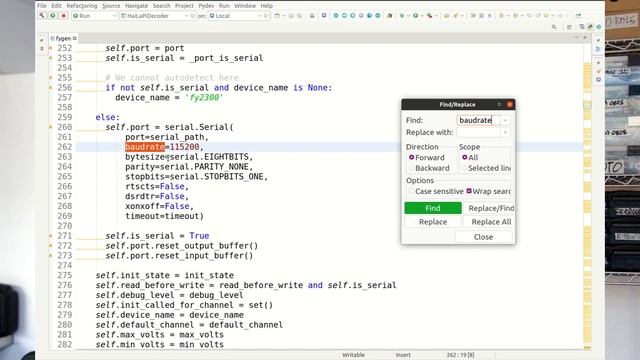Viewport: 640px width, 360px height.
Task: Click the red stop button in toolbar
Action: [63, 16]
